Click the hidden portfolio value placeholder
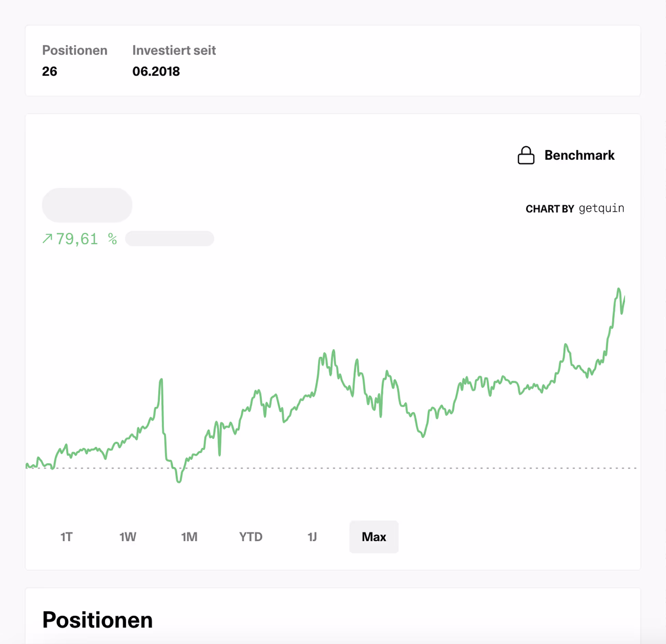Image resolution: width=666 pixels, height=644 pixels. pos(87,205)
